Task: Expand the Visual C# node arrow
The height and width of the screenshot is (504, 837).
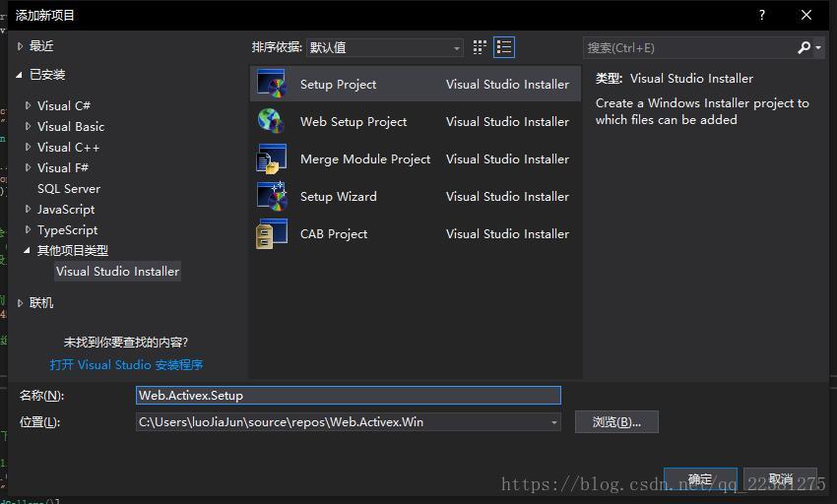Action: coord(28,105)
